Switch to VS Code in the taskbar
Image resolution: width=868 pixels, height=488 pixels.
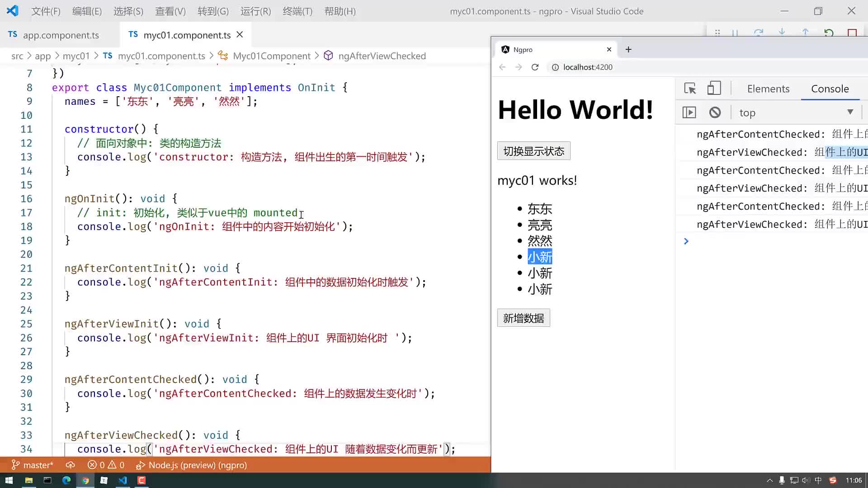[x=123, y=480]
